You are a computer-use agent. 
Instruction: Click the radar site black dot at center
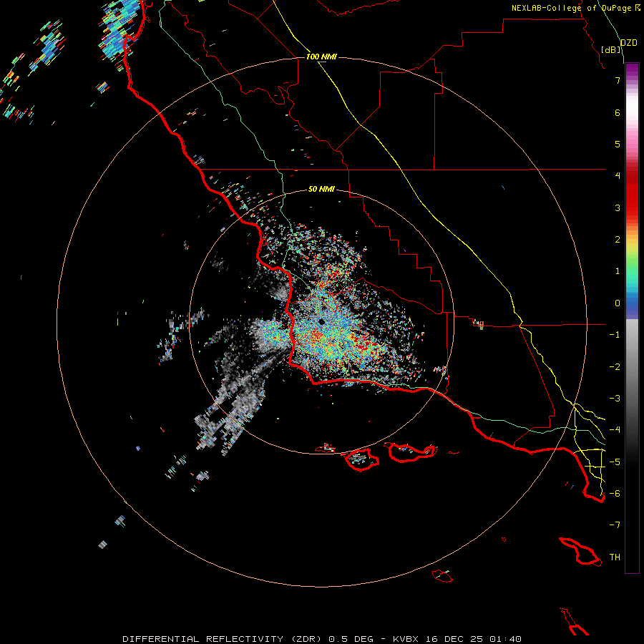tap(321, 321)
